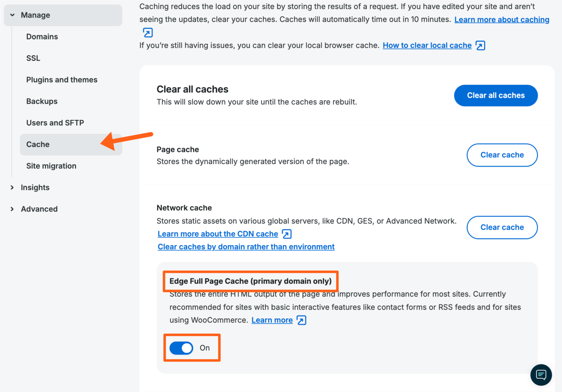
Task: Click the external link icon next to "How to clear local cache"
Action: [x=481, y=45]
